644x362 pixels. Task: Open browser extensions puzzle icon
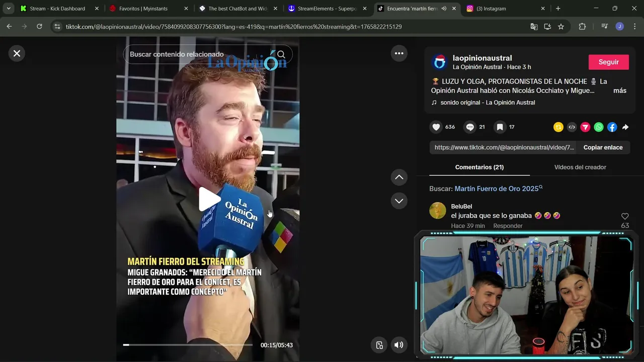tap(582, 27)
